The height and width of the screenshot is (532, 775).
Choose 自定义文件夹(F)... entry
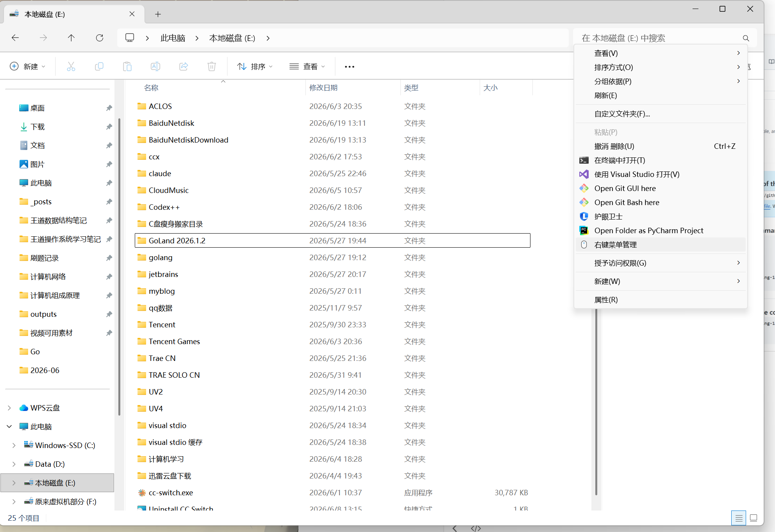pos(661,114)
